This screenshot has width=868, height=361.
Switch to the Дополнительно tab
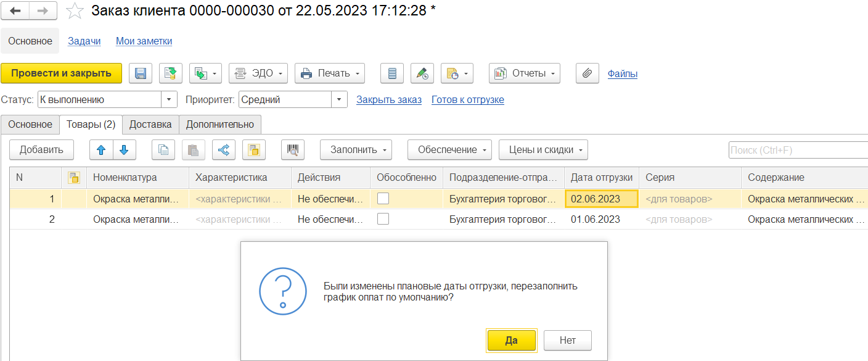[220, 124]
